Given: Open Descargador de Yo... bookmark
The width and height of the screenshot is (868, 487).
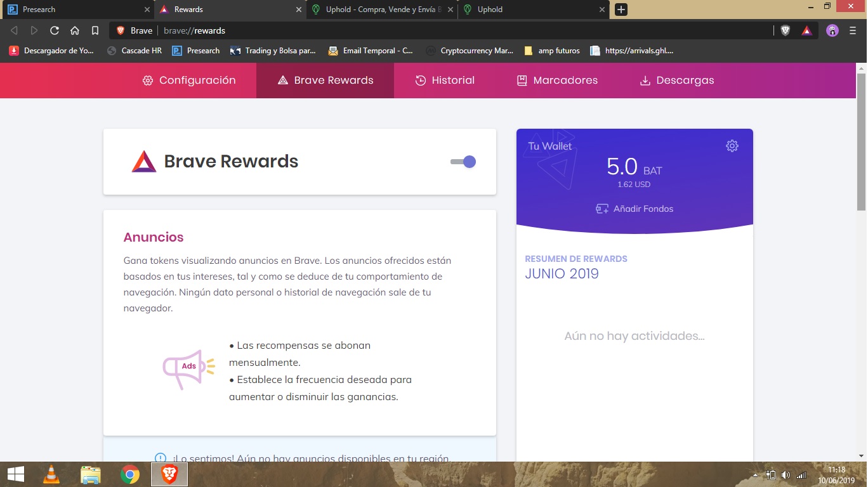Looking at the screenshot, I should (x=51, y=51).
